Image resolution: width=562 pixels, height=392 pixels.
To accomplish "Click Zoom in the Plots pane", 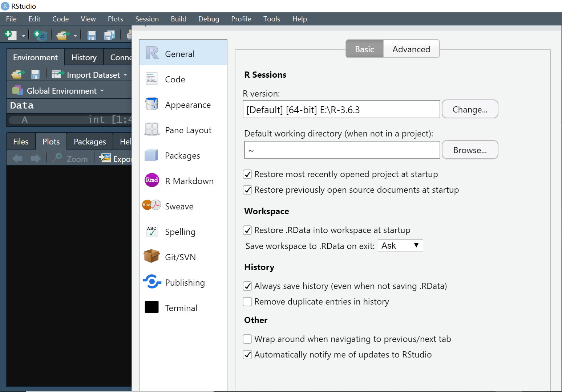I will click(x=70, y=159).
